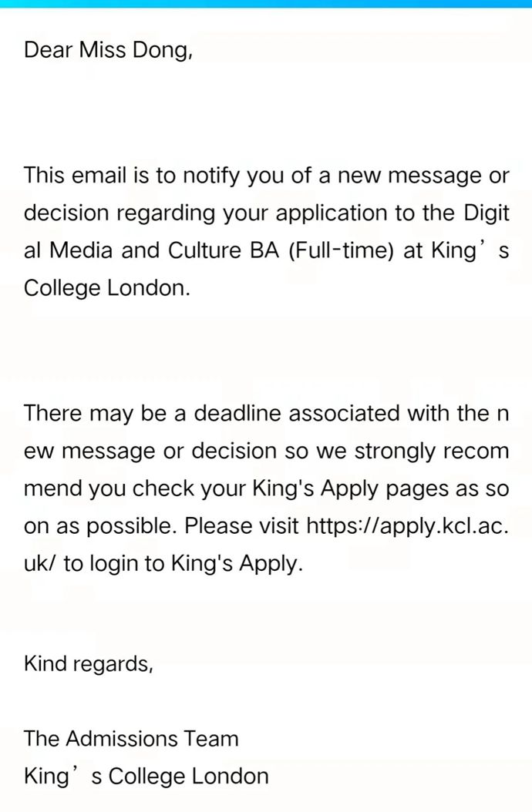Open the https://apply.kcl.ac. link text

point(408,526)
